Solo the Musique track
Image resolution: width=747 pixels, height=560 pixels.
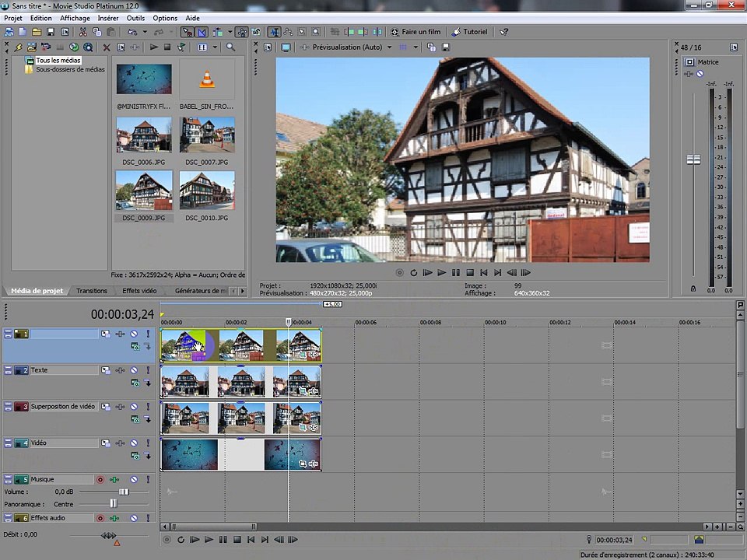(x=148, y=480)
